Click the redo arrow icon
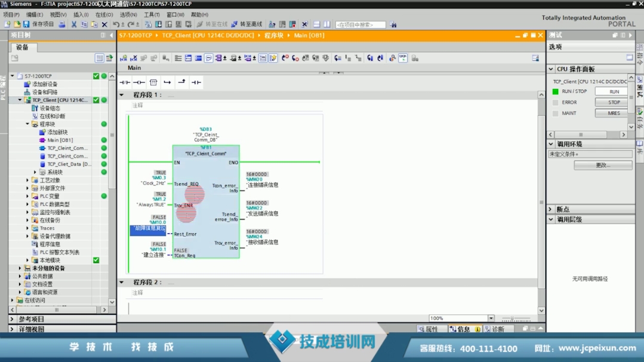 131,24
